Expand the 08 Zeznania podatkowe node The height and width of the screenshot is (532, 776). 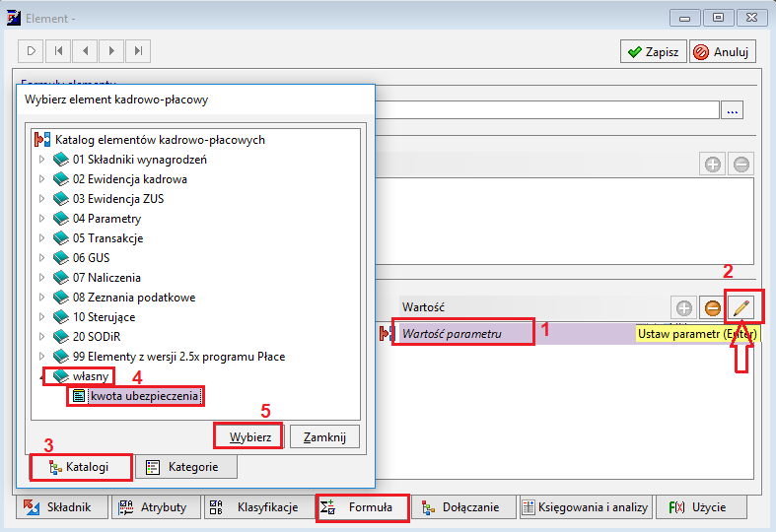[x=41, y=298]
